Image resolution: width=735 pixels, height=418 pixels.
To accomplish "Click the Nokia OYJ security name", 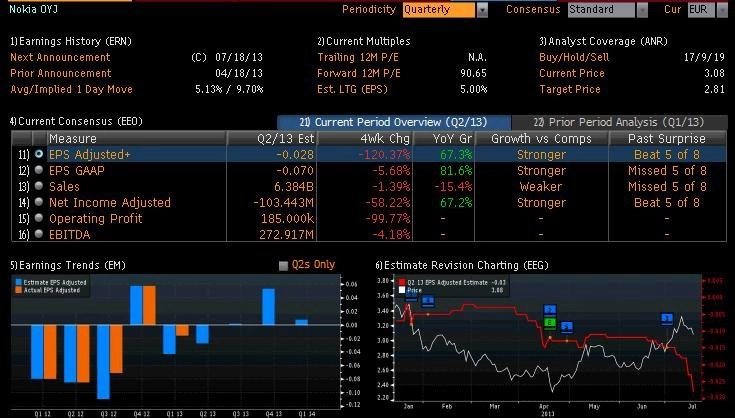I will [33, 9].
